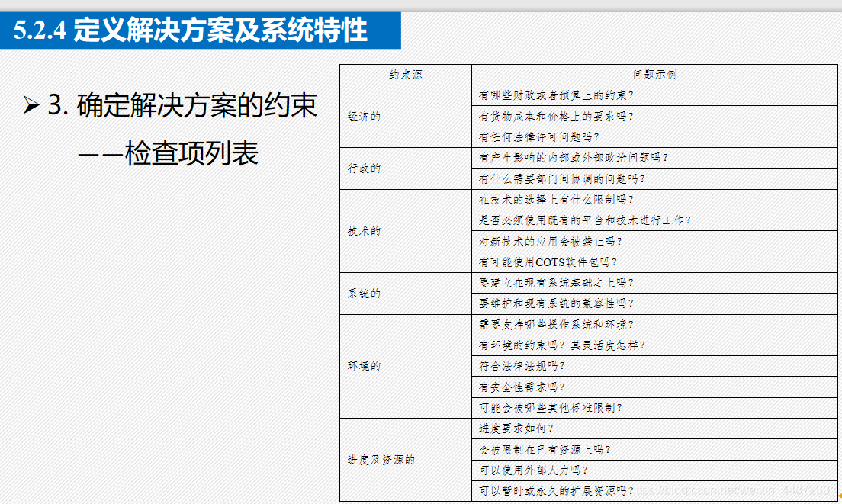Image resolution: width=842 pixels, height=504 pixels.
Task: Click the row '需要支持哪些操作系统和环境?'
Action: pyautogui.click(x=654, y=326)
